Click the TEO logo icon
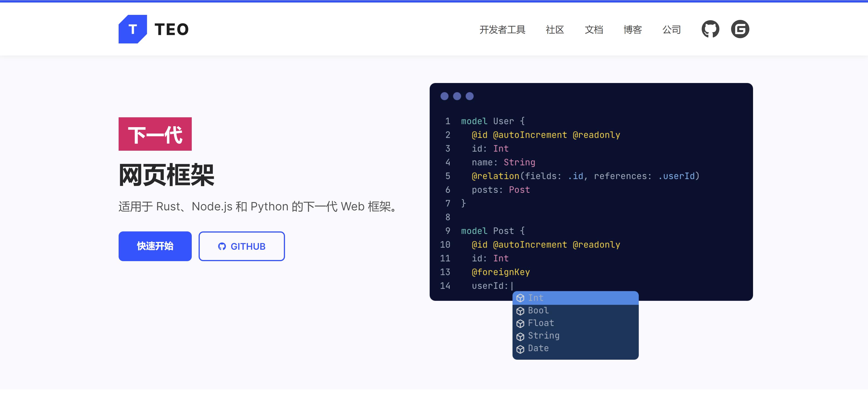The image size is (868, 402). [133, 29]
